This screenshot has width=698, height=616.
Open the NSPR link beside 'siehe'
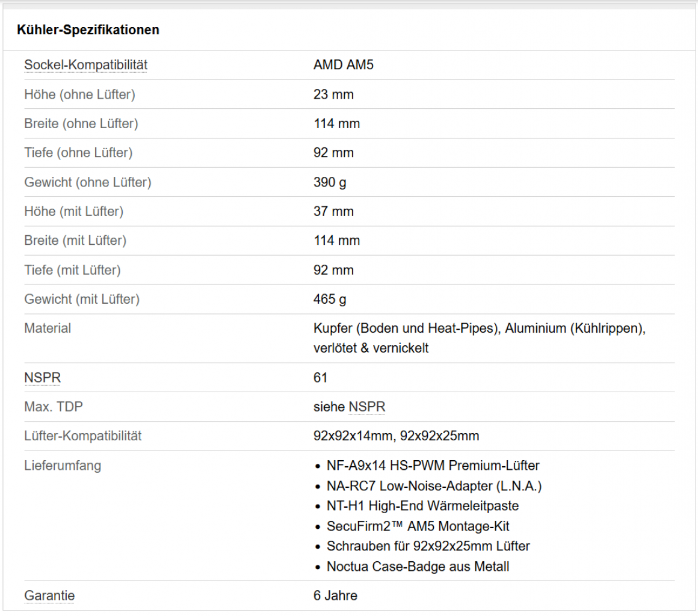(x=367, y=407)
